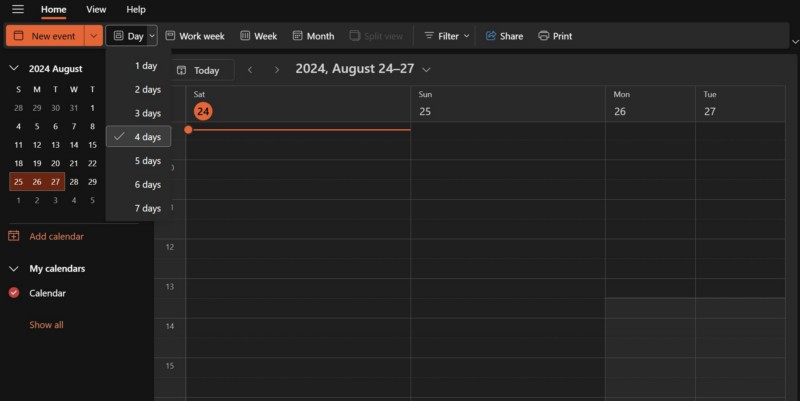Click the Share calendar icon
Viewport: 800px width, 401px height.
click(x=491, y=36)
